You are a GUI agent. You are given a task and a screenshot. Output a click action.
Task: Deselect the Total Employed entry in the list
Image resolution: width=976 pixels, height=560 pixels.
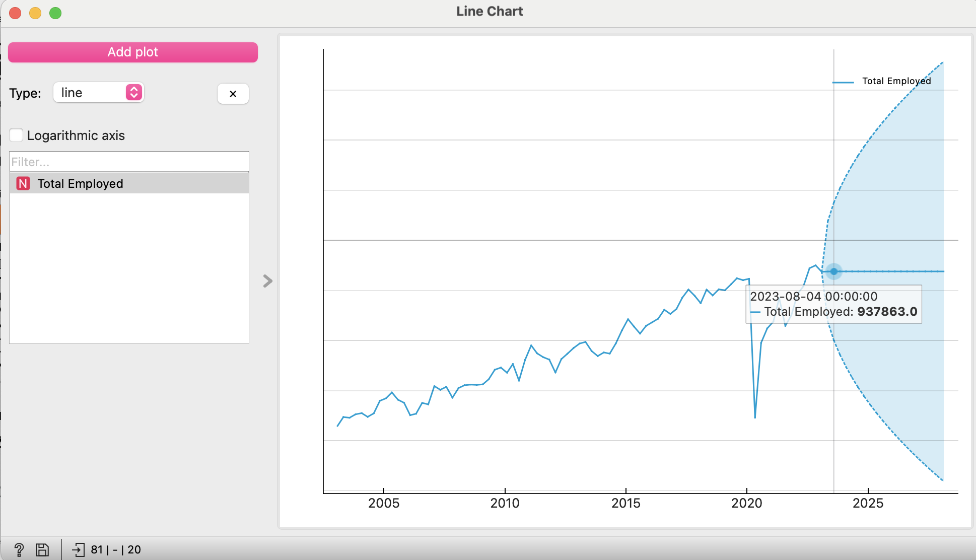(x=81, y=183)
